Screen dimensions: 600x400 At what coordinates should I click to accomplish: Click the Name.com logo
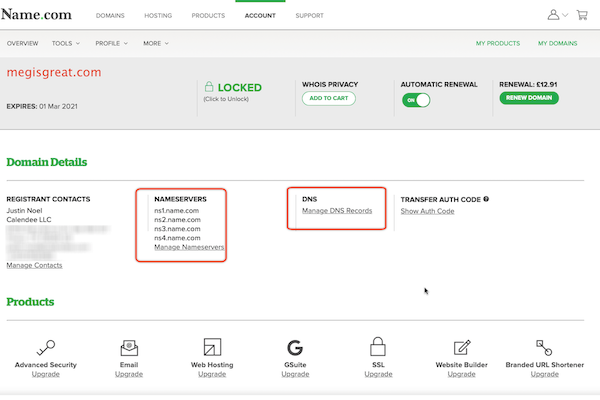click(x=36, y=15)
